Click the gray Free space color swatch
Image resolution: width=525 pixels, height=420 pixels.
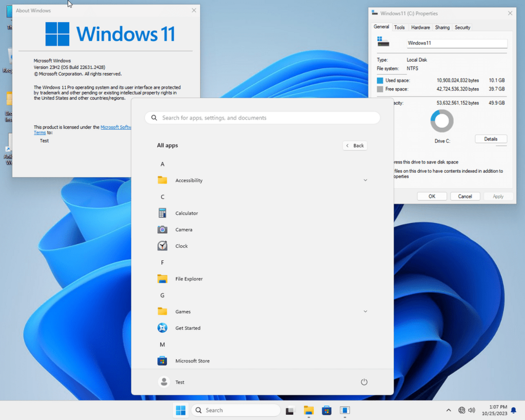[x=380, y=89]
